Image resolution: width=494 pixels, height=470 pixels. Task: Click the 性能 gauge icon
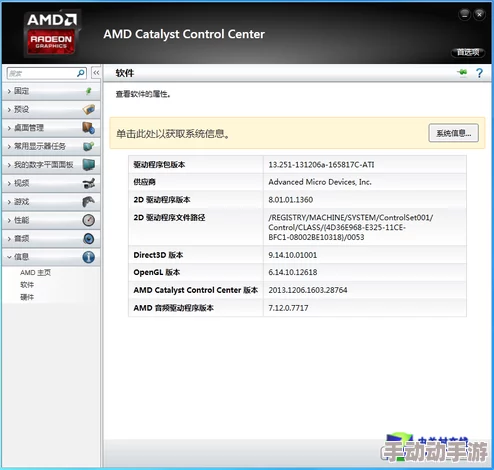click(x=89, y=220)
